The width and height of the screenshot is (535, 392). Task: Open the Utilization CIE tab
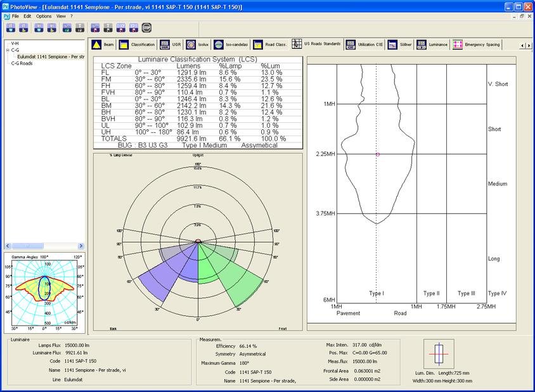click(x=365, y=44)
